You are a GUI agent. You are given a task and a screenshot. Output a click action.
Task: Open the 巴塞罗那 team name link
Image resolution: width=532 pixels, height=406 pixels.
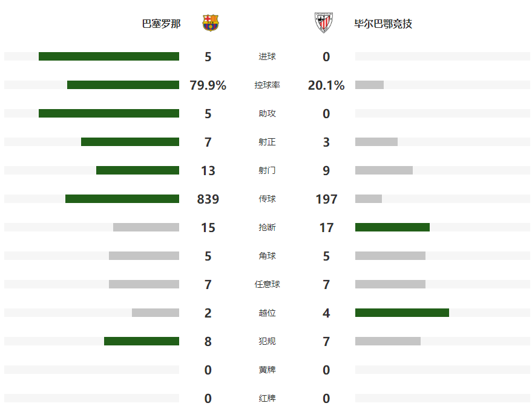pyautogui.click(x=161, y=24)
